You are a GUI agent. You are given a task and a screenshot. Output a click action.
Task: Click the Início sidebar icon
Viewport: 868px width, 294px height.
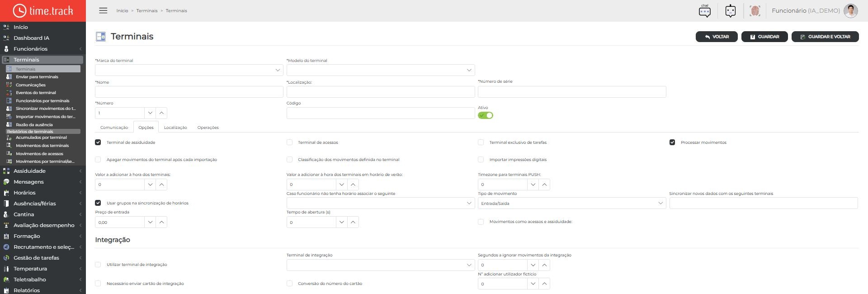[6, 27]
